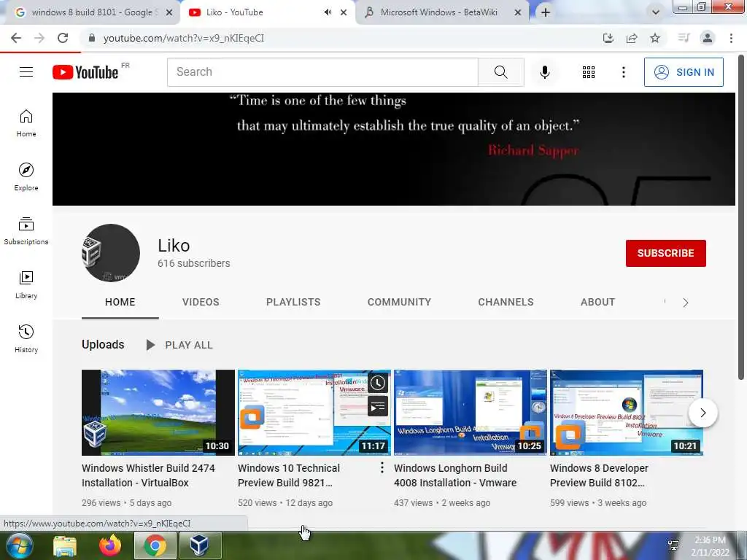The height and width of the screenshot is (560, 747).
Task: Click the page vertical scrollbar
Action: (x=741, y=217)
